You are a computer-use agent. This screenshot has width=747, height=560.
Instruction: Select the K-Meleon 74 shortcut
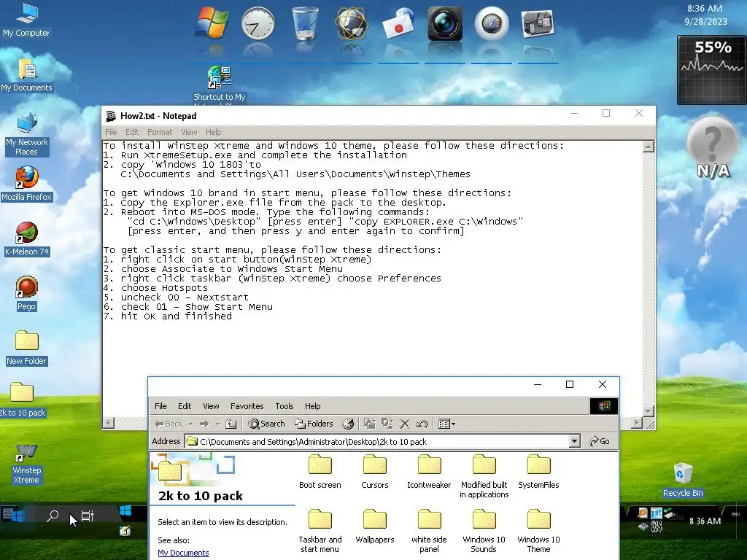point(26,239)
